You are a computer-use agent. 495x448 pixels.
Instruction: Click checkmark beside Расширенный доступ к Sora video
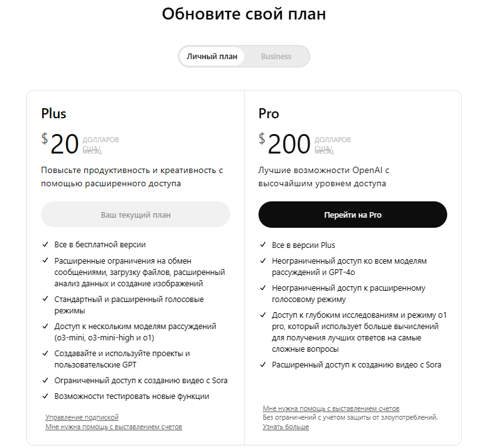click(263, 365)
